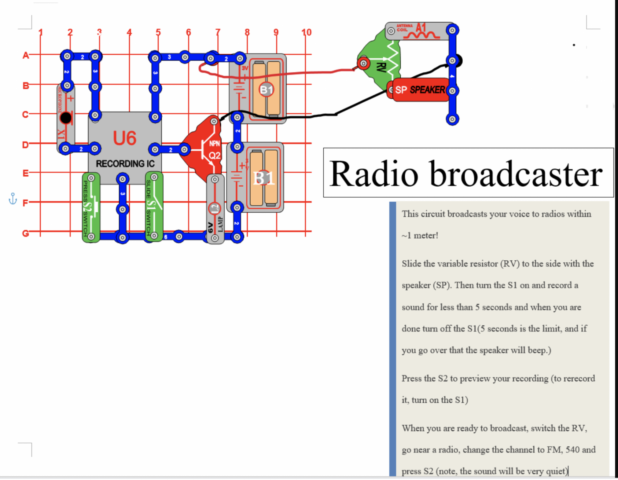618x480 pixels.
Task: Click the "RECORDING IC" label text
Action: coord(125,164)
